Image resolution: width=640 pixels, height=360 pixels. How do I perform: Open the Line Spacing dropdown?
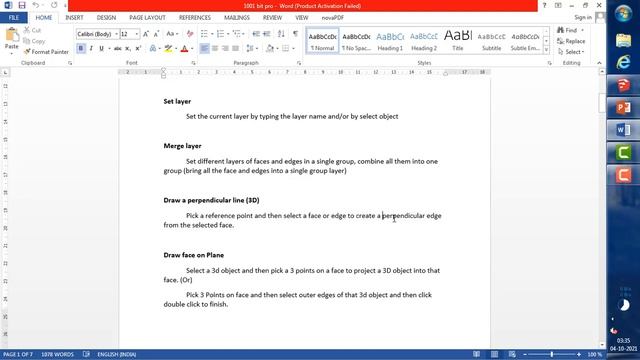point(252,49)
